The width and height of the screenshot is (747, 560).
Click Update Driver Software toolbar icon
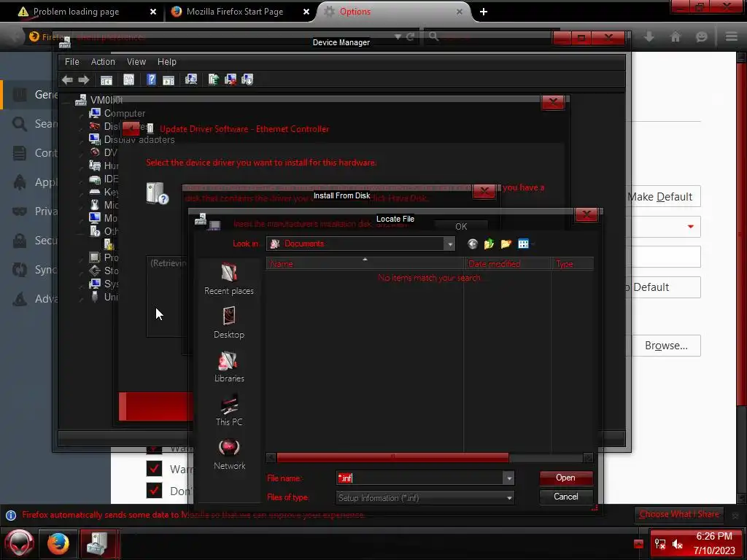[x=214, y=79]
